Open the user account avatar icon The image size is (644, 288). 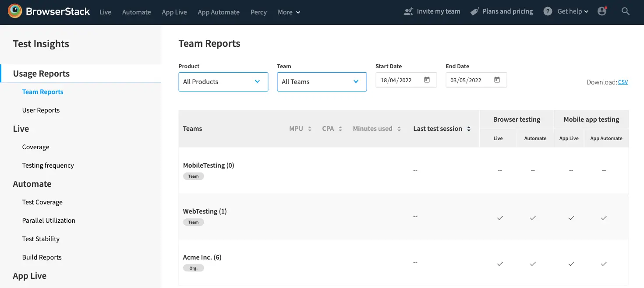[602, 11]
